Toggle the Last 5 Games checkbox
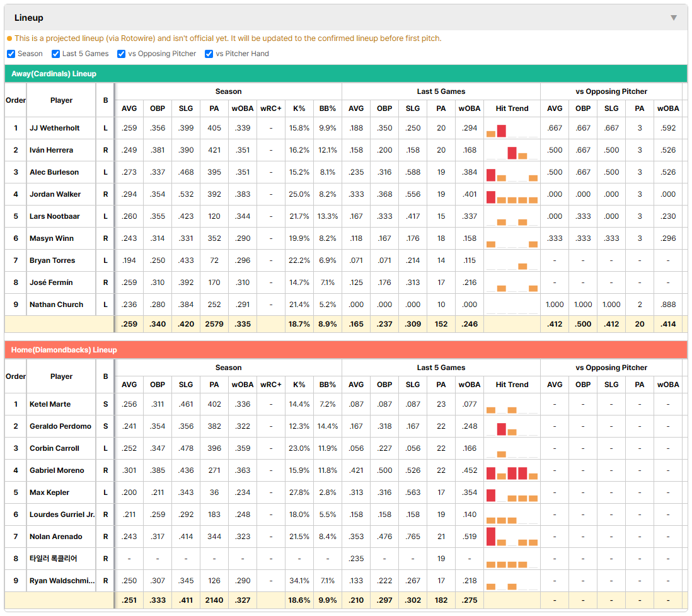 coord(55,54)
